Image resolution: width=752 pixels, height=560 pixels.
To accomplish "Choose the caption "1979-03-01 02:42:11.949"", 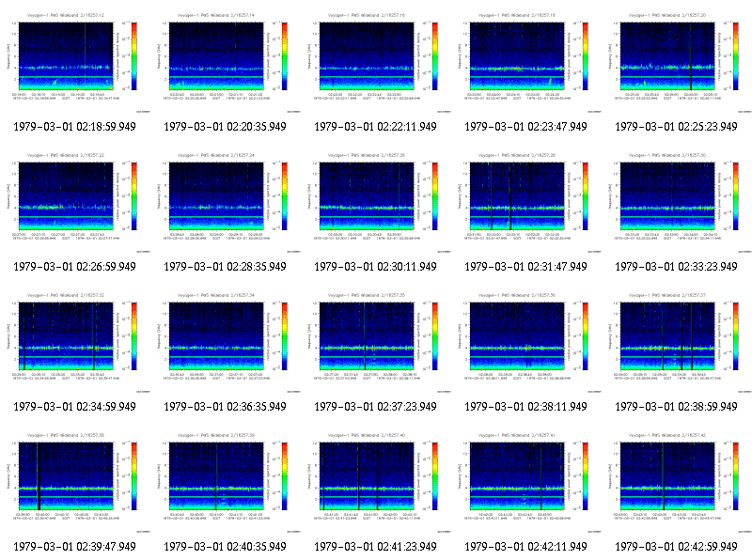I will tap(526, 547).
